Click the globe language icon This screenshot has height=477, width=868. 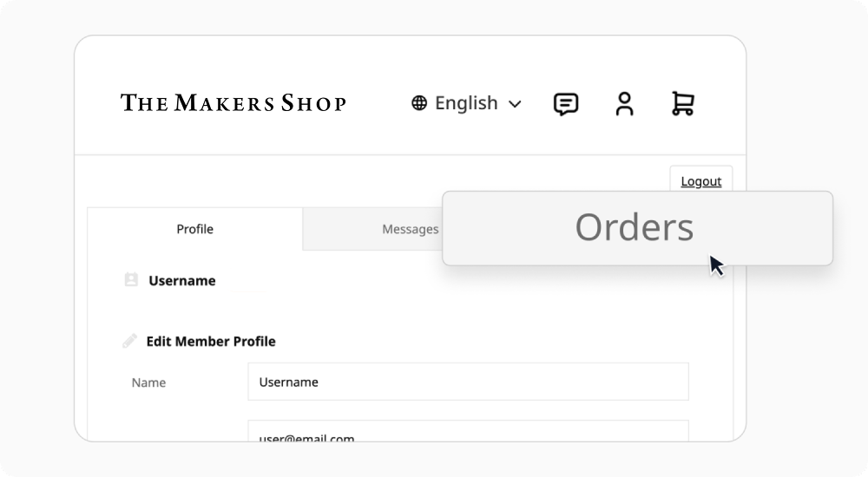click(x=419, y=103)
